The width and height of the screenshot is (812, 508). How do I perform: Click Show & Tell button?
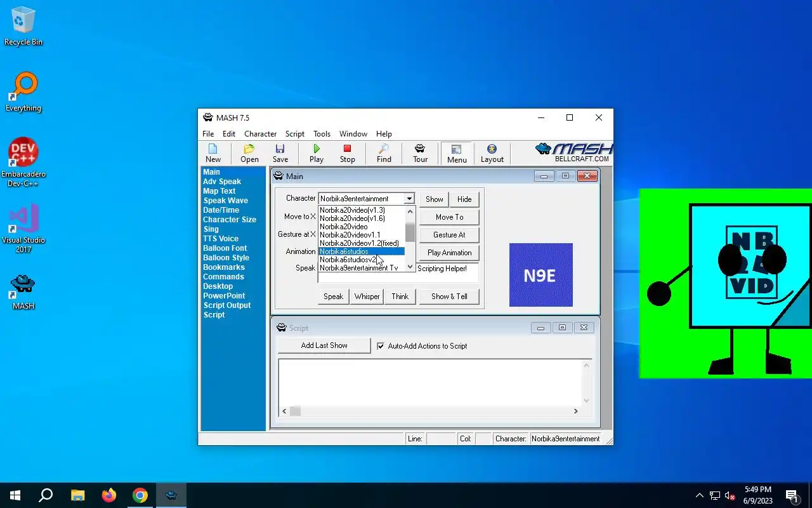click(449, 297)
